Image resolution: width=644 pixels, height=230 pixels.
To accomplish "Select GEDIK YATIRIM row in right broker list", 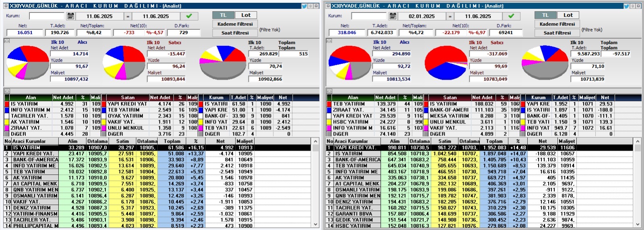I will (x=480, y=220).
